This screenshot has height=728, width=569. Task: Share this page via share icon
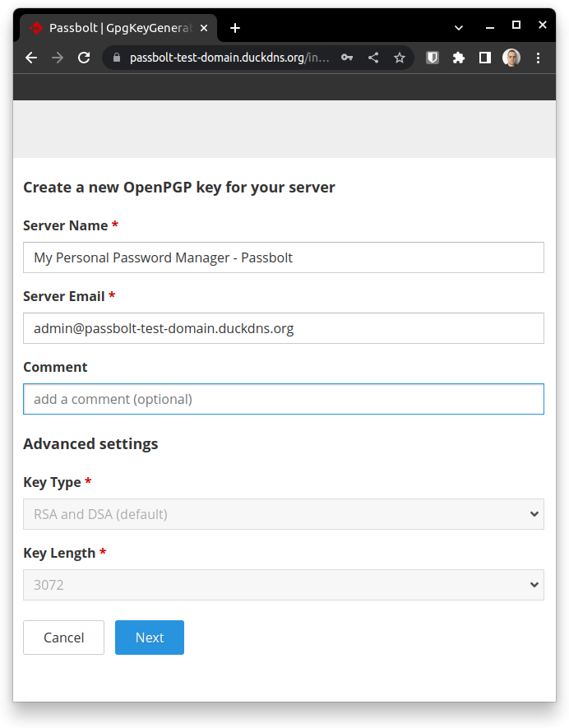click(373, 58)
